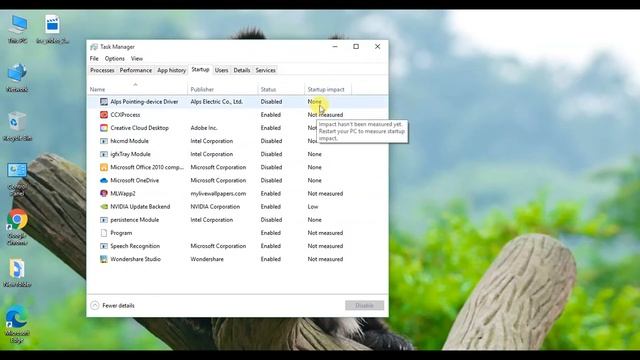
Task: Select the Speech Recognition name
Action: tap(135, 246)
